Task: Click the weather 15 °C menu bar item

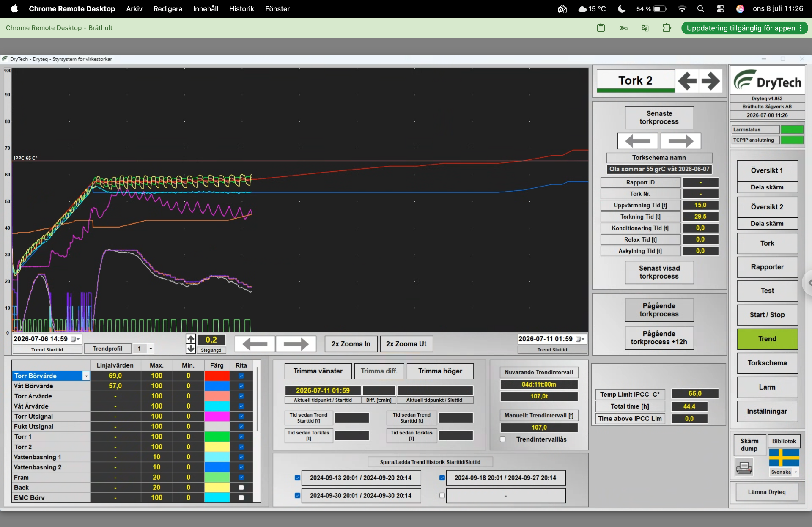Action: coord(592,8)
